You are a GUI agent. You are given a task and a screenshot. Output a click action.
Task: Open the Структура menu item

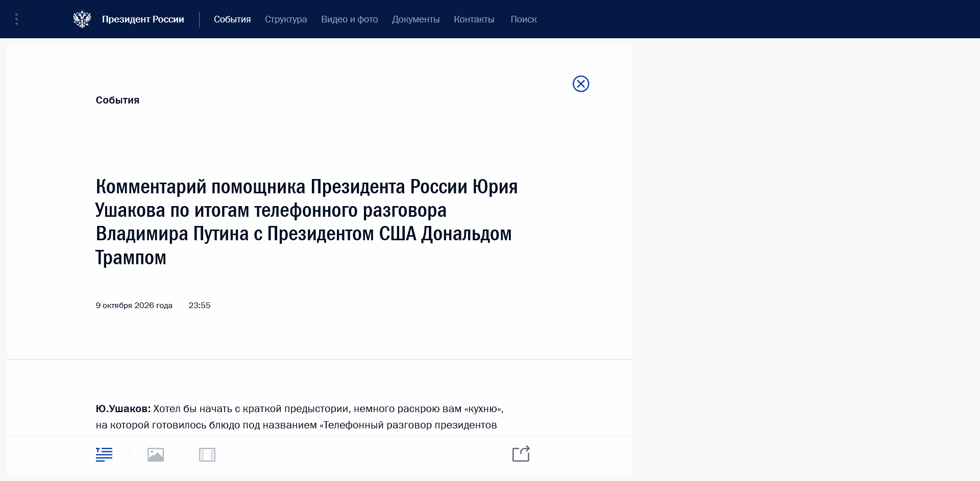(x=286, y=19)
